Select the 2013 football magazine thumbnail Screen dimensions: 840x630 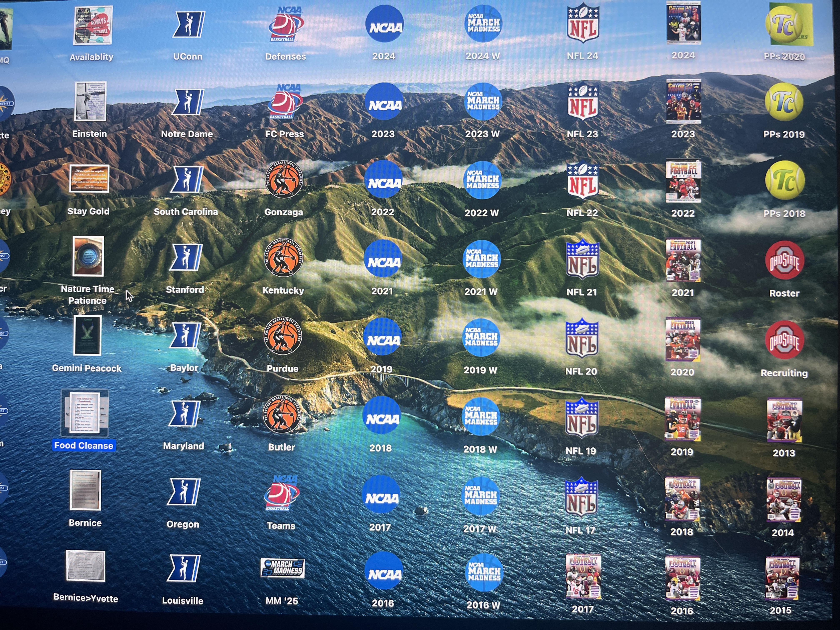tap(784, 420)
